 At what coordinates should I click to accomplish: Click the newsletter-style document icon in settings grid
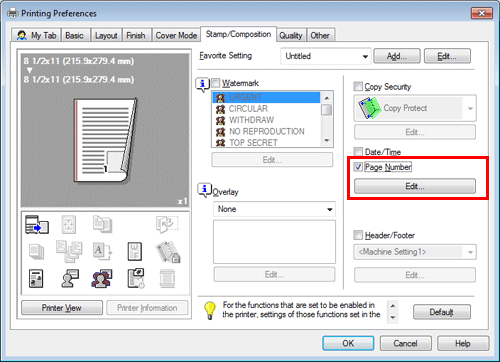point(36,279)
